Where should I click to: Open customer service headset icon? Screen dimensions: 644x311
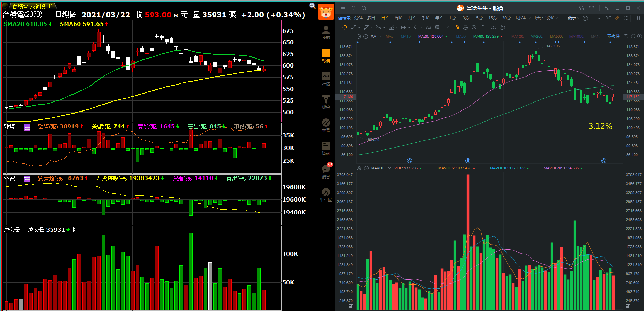[581, 8]
